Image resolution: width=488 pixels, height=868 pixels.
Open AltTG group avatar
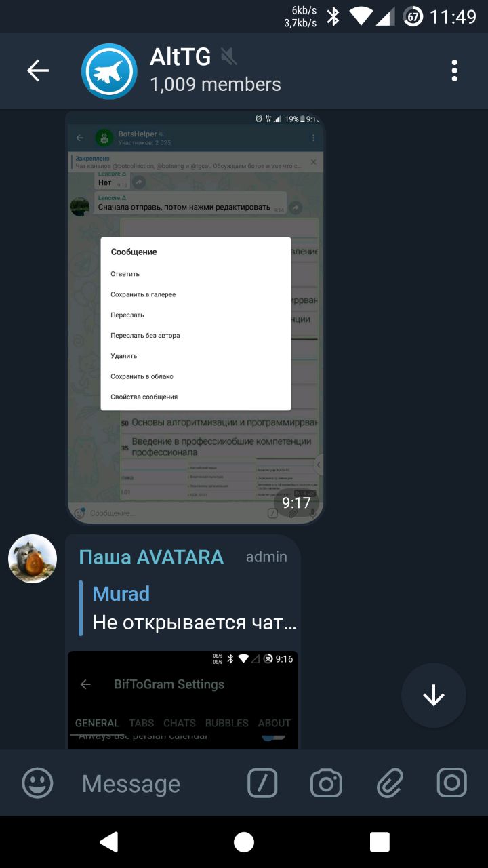(109, 71)
